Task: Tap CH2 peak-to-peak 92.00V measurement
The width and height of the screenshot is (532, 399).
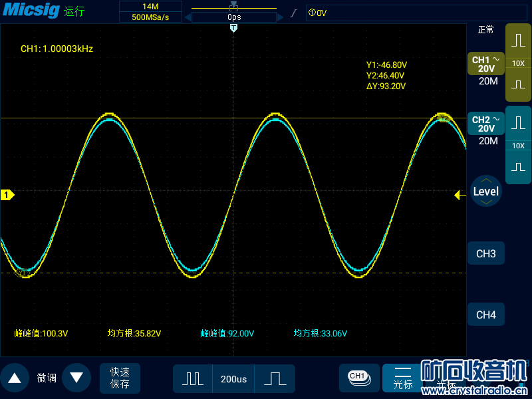Action: coord(227,334)
